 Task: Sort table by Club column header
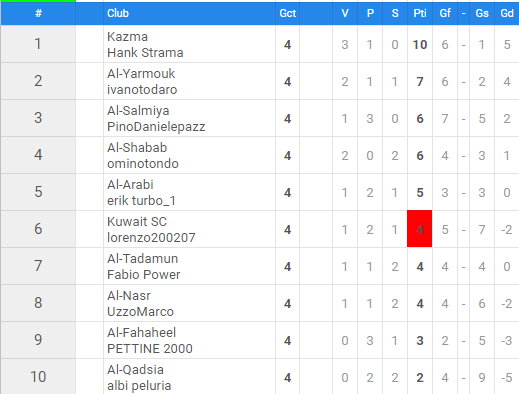tap(118, 13)
